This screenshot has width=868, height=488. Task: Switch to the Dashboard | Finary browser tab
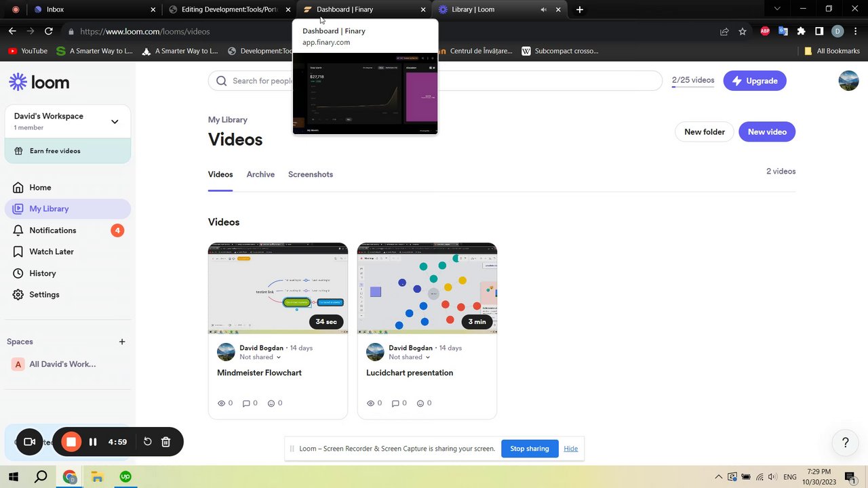[x=365, y=9]
